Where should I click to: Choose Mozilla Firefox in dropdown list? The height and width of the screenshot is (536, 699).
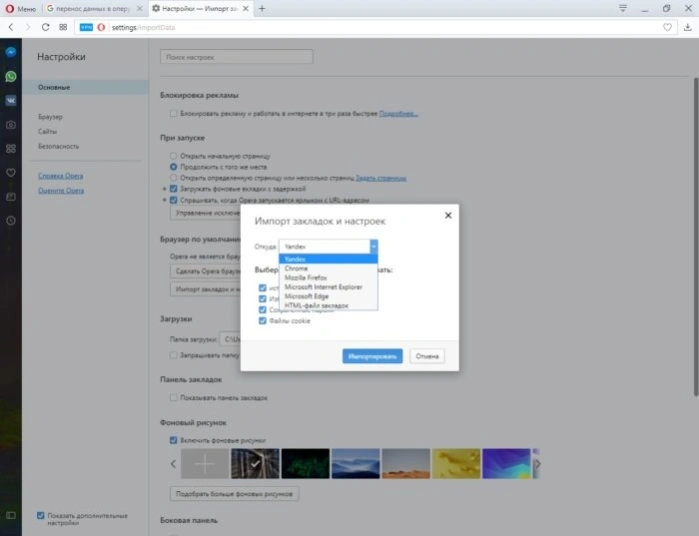pyautogui.click(x=328, y=277)
